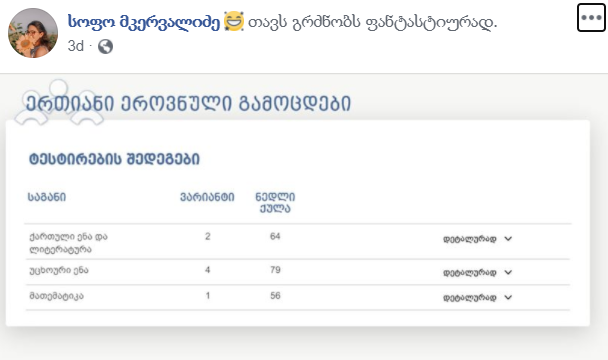Click chevron arrow in the Georgian language row
This screenshot has height=360, width=608.
(508, 239)
